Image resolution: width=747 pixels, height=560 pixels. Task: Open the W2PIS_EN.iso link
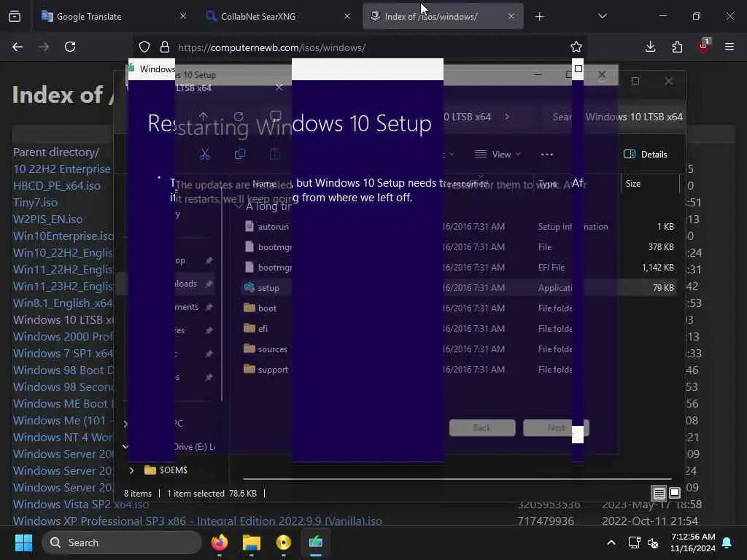pyautogui.click(x=47, y=219)
